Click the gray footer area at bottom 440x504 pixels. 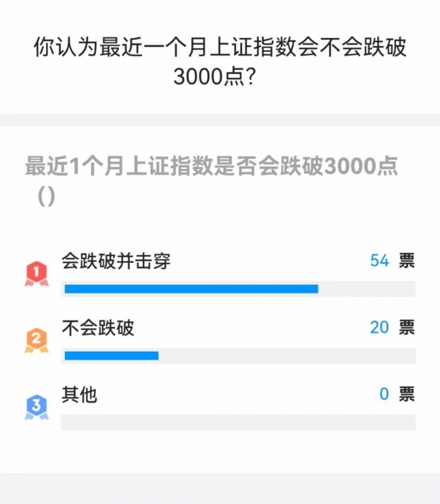220,488
